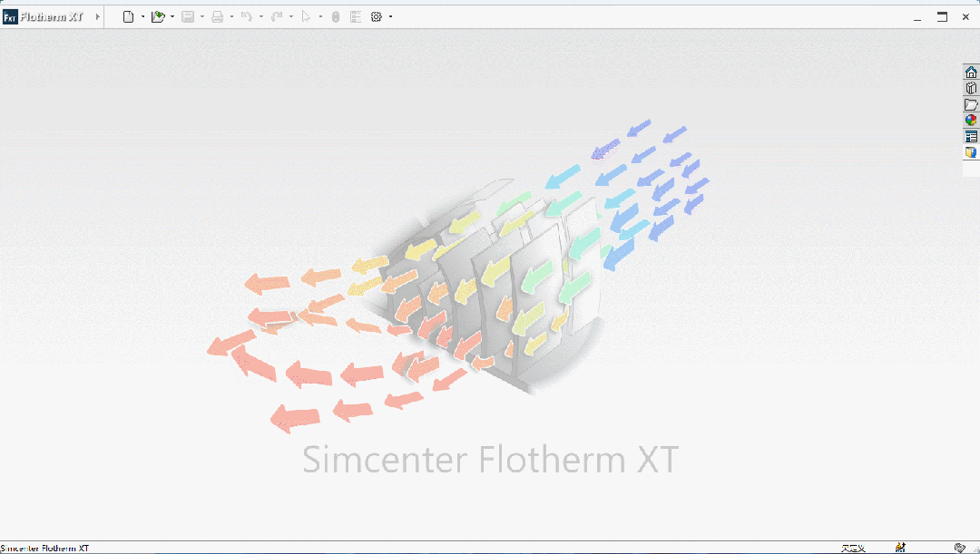Click the Undo icon
This screenshot has height=554, width=980.
tap(247, 17)
